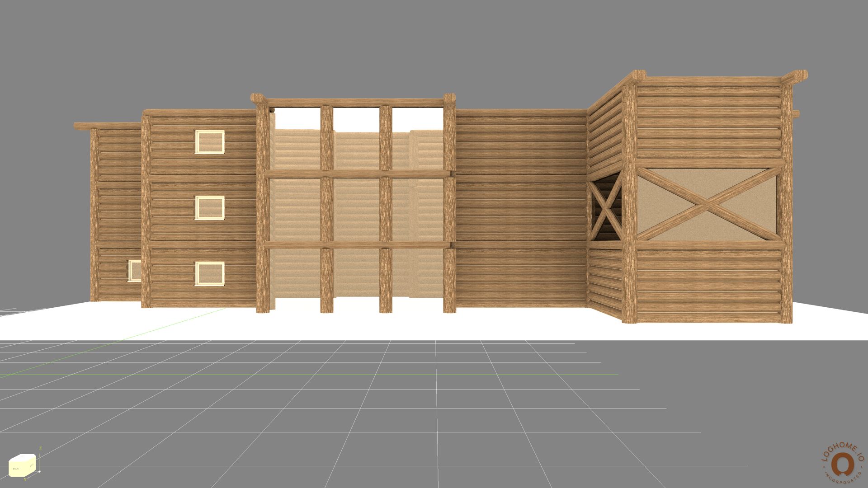This screenshot has height=488, width=868.
Task: Click the Y axis label below the view cube
Action: coord(25,479)
